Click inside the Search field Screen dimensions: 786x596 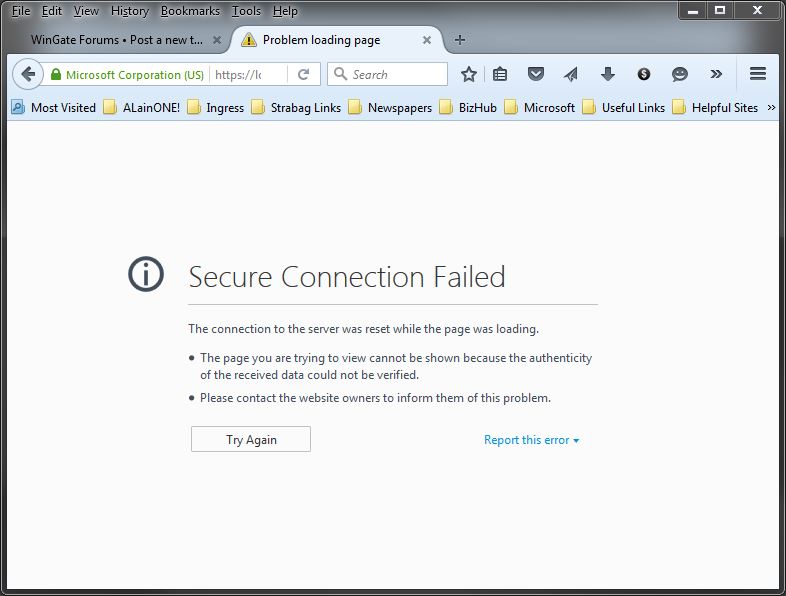point(387,74)
